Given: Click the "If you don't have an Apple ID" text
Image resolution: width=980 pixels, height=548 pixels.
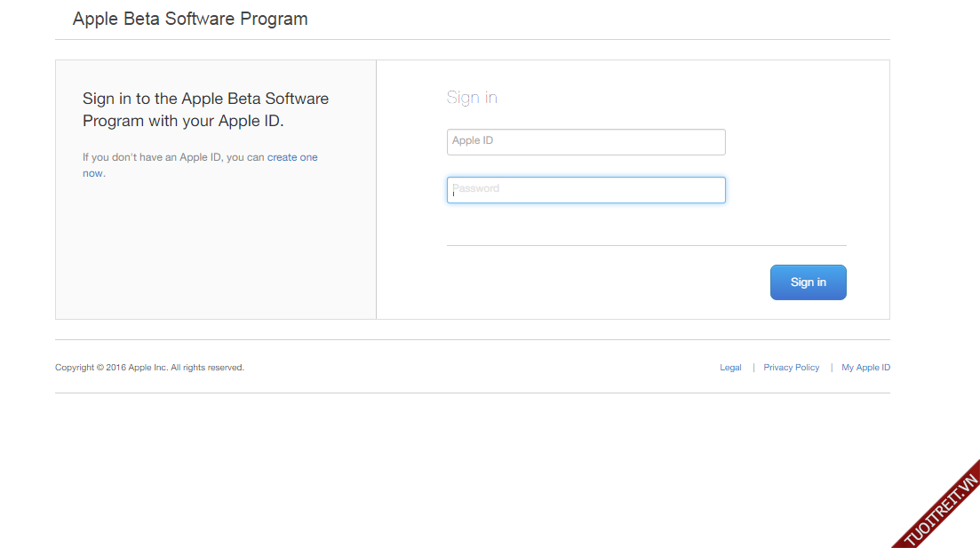Looking at the screenshot, I should [173, 157].
